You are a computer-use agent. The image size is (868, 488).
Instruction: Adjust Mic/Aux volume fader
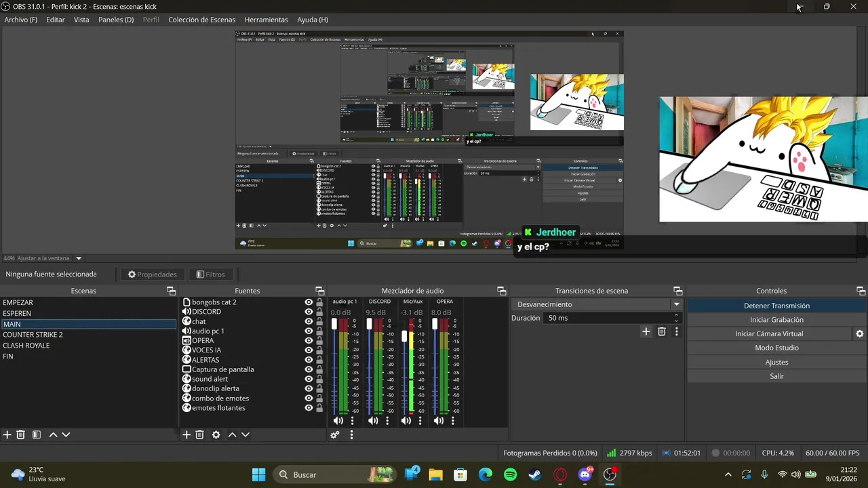pos(405,336)
